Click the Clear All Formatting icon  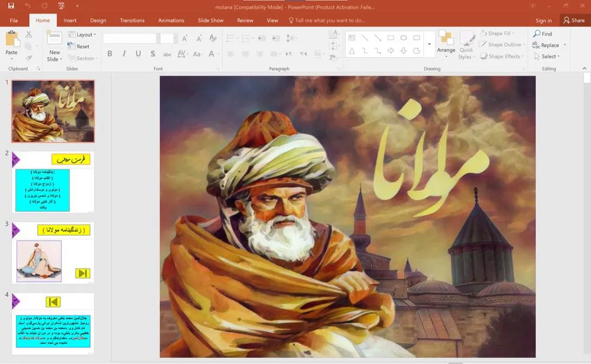click(x=212, y=37)
